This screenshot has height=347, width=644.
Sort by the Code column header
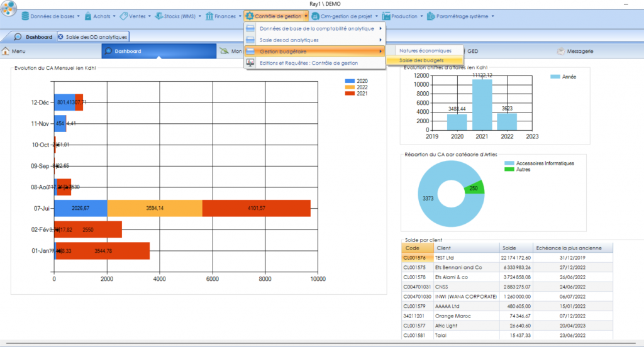pos(418,248)
